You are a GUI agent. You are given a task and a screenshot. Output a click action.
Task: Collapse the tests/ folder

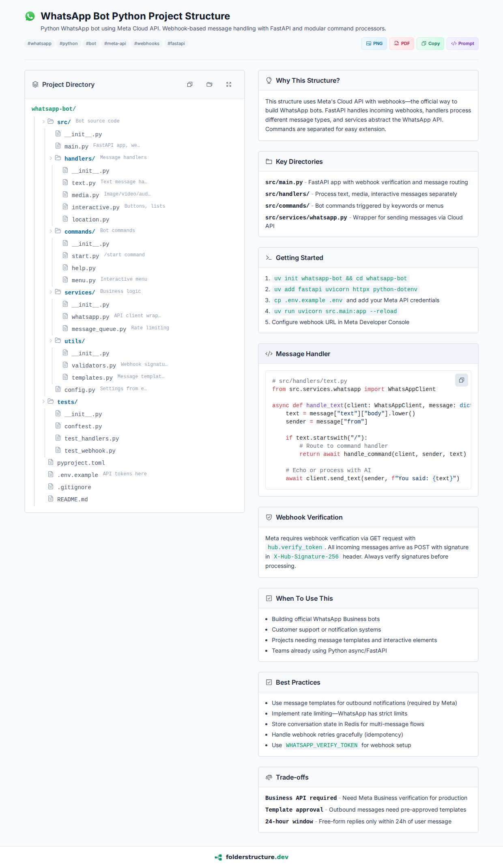click(43, 402)
